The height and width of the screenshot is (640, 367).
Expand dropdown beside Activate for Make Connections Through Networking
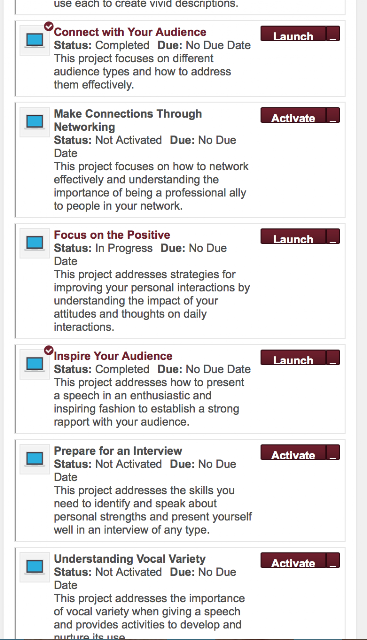333,116
